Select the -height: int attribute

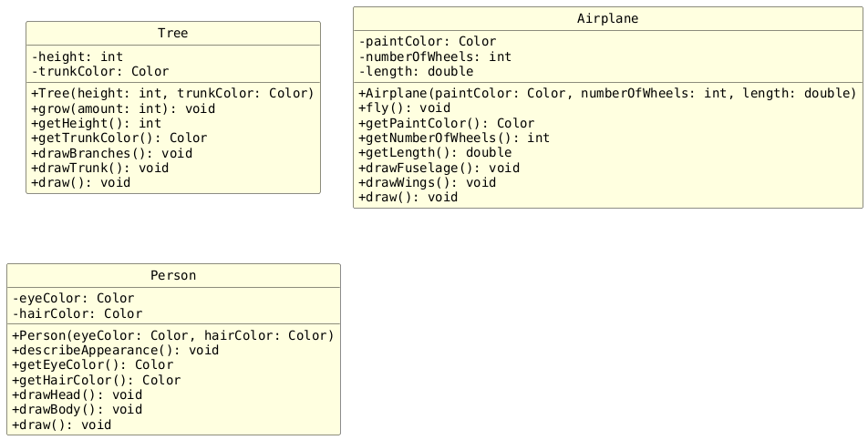(77, 56)
